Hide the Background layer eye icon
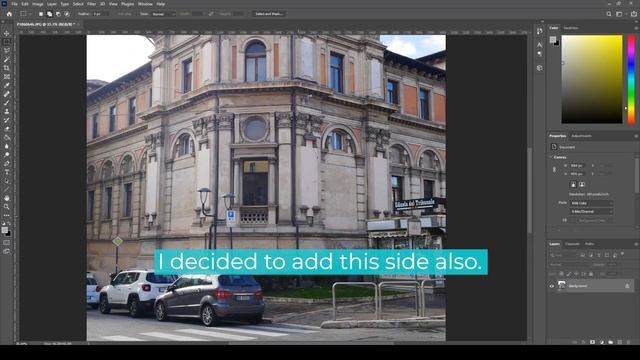Screen dimensions: 640x360 (552, 286)
